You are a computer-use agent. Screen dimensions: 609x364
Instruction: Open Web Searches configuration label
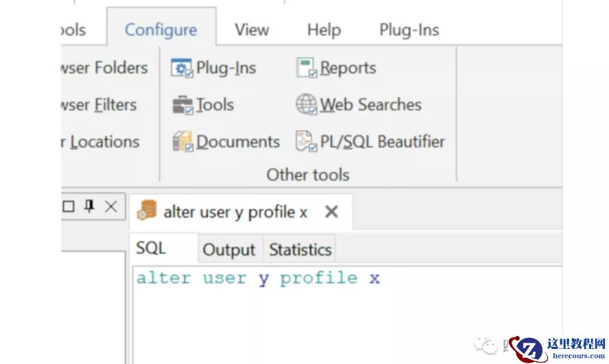point(370,105)
